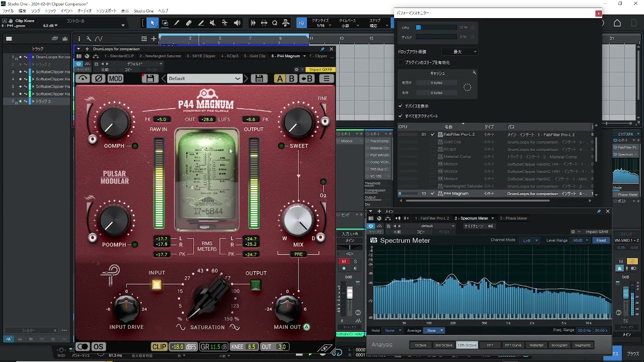This screenshot has height=362, width=644.
Task: Click the IQ quantize button
Action: [x=301, y=23]
